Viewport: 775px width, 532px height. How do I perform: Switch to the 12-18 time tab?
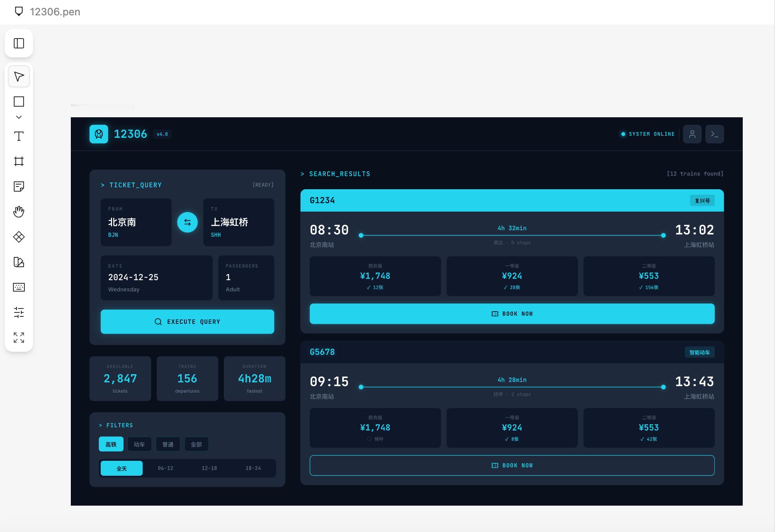click(209, 468)
